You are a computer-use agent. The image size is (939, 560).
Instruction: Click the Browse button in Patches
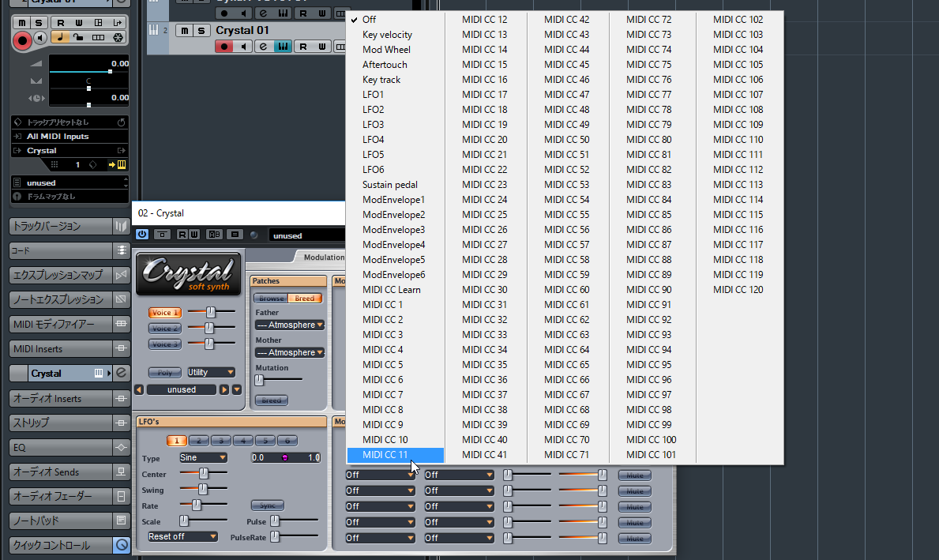point(272,299)
